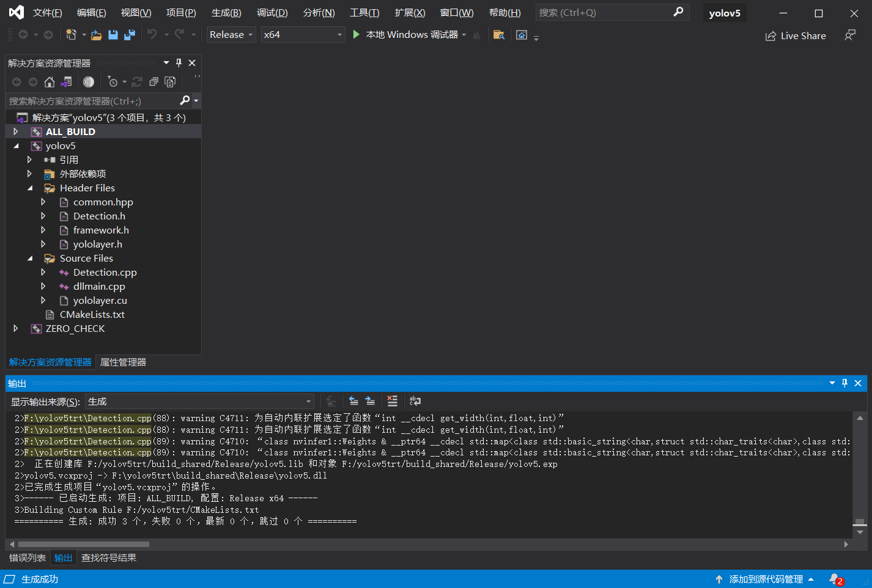Collapse all nodes in Solution Explorer

pos(154,82)
